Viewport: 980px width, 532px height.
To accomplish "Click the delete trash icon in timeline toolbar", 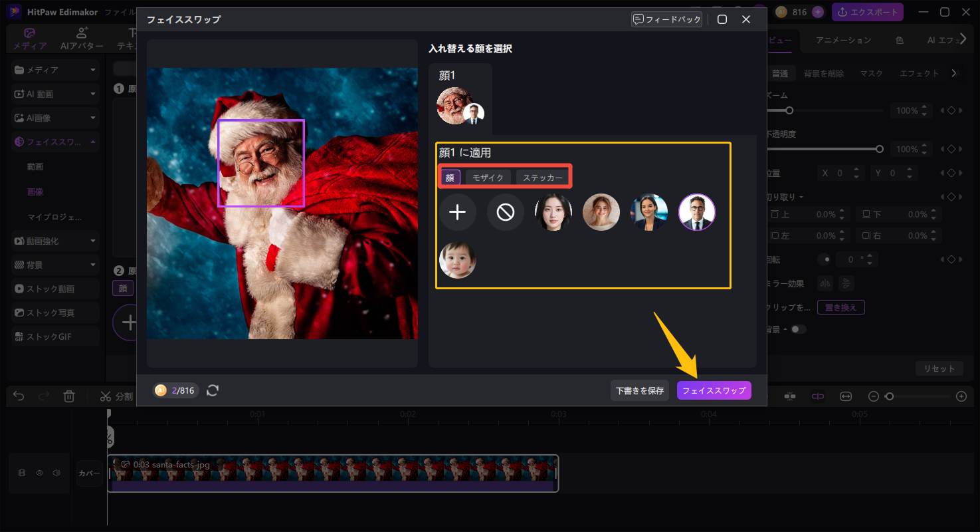I will pyautogui.click(x=69, y=396).
